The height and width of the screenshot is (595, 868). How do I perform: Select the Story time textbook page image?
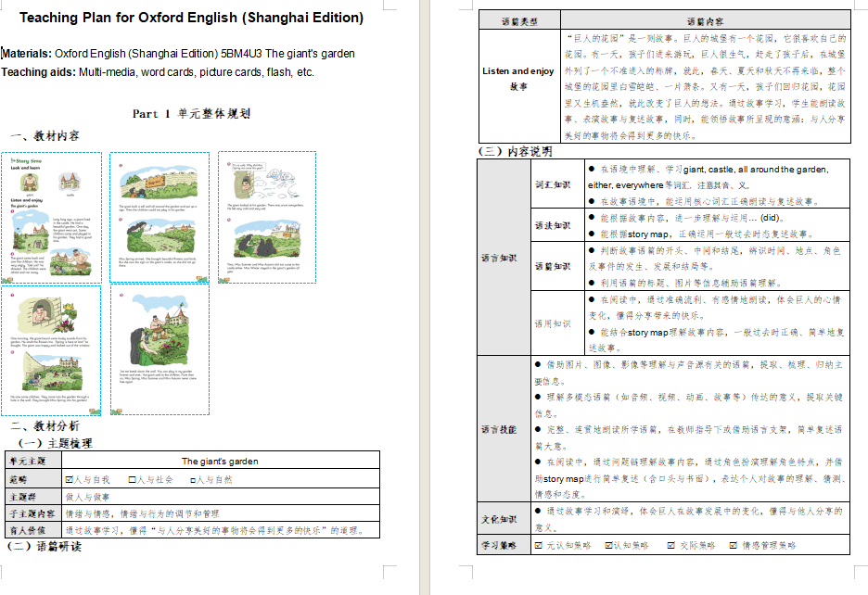click(52, 218)
